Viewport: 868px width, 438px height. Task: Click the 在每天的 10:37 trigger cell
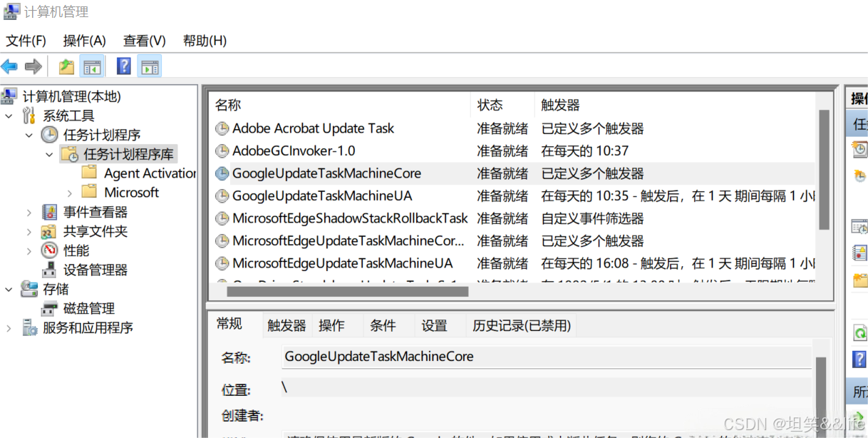pos(584,151)
